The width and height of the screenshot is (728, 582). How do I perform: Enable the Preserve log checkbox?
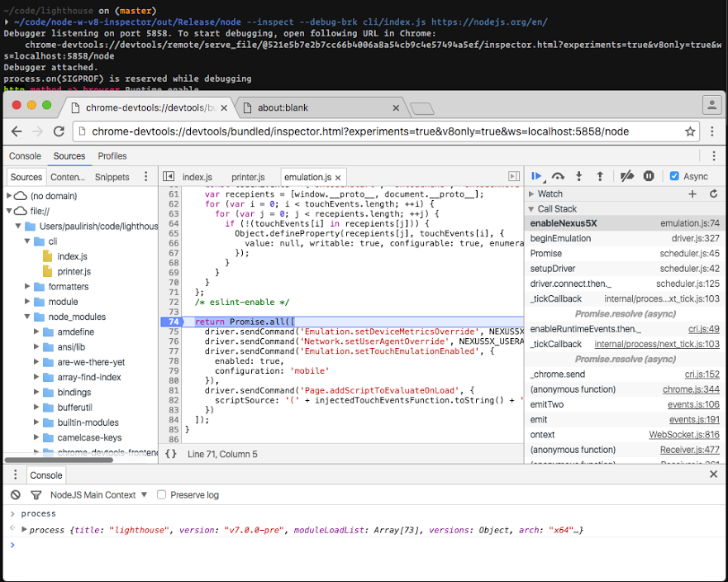point(162,495)
